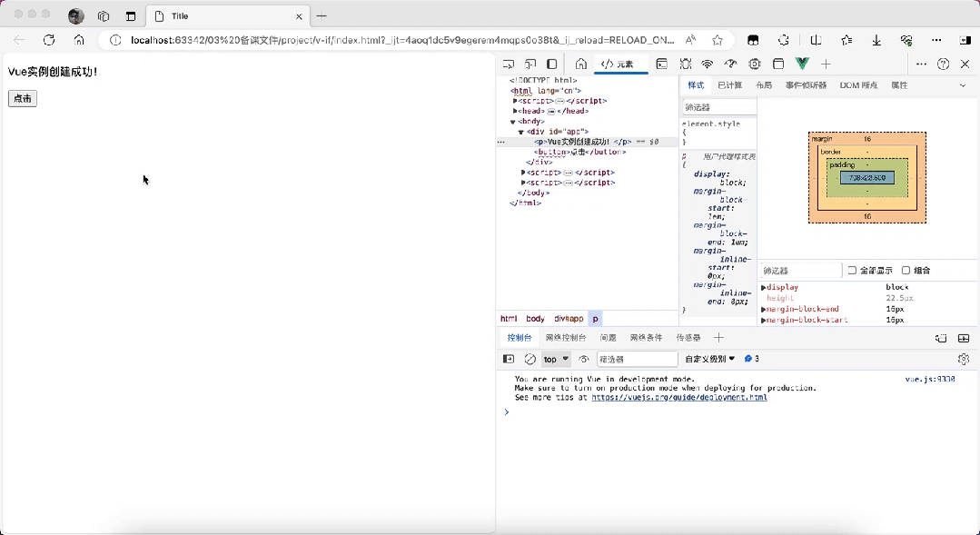Open the Sources bug icon in DevTools
The image size is (980, 535).
686,64
